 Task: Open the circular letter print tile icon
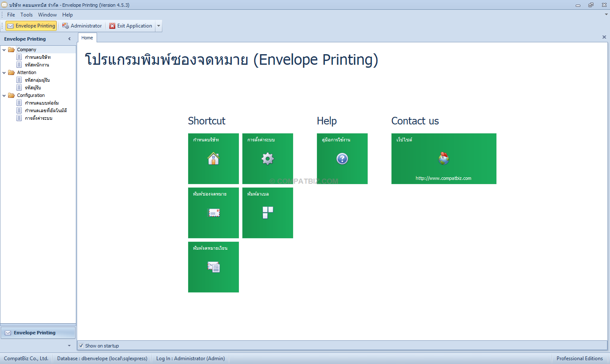click(213, 267)
